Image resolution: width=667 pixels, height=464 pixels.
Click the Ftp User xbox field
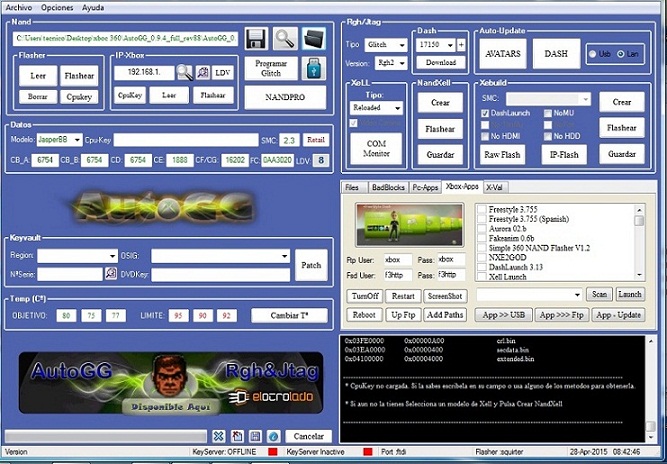click(x=398, y=259)
